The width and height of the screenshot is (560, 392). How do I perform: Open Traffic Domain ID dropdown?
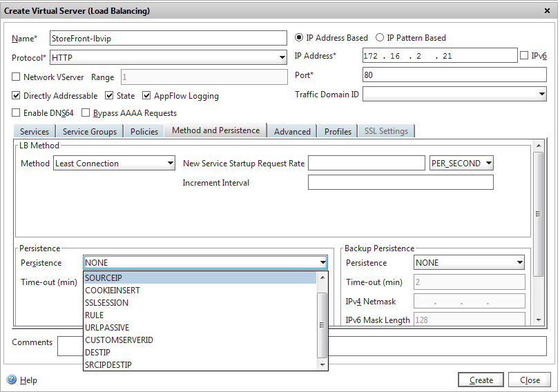click(x=454, y=95)
